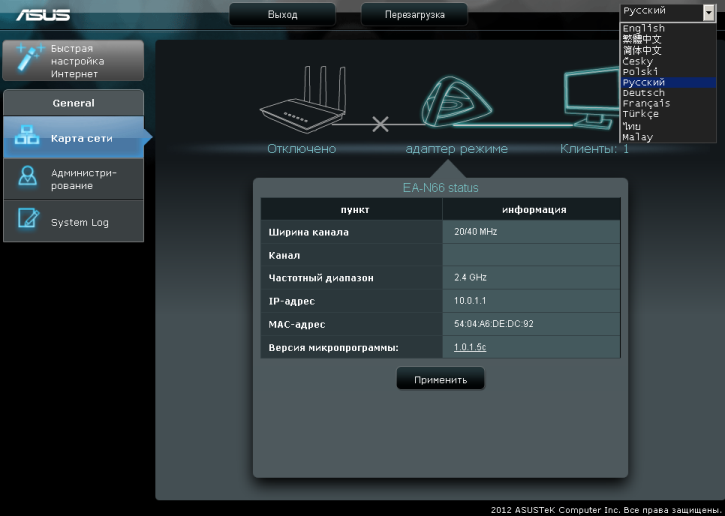Select Français language option
This screenshot has width=725, height=516.
(646, 104)
